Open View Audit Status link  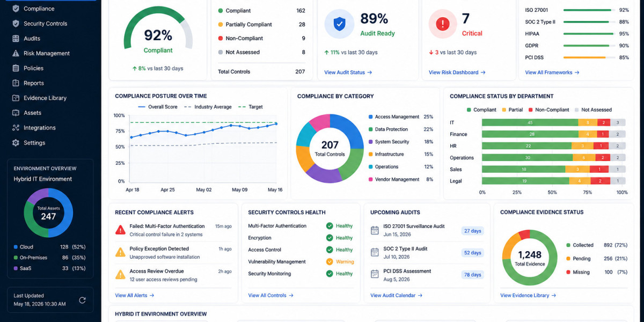pos(348,72)
